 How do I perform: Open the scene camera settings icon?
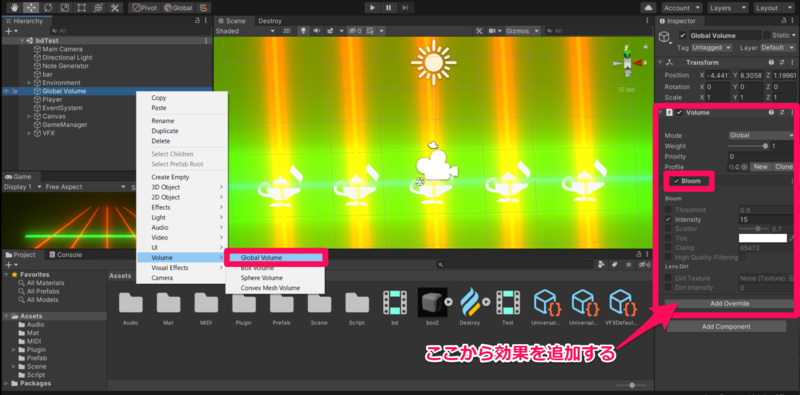pyautogui.click(x=492, y=31)
